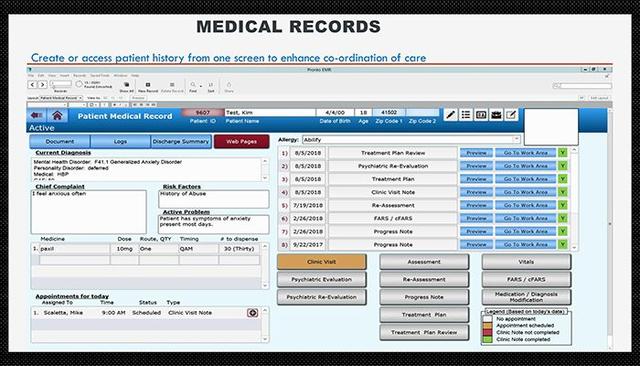Viewport: 640px width, 366px height.
Task: Click the paxil medicine cell
Action: pyautogui.click(x=74, y=248)
